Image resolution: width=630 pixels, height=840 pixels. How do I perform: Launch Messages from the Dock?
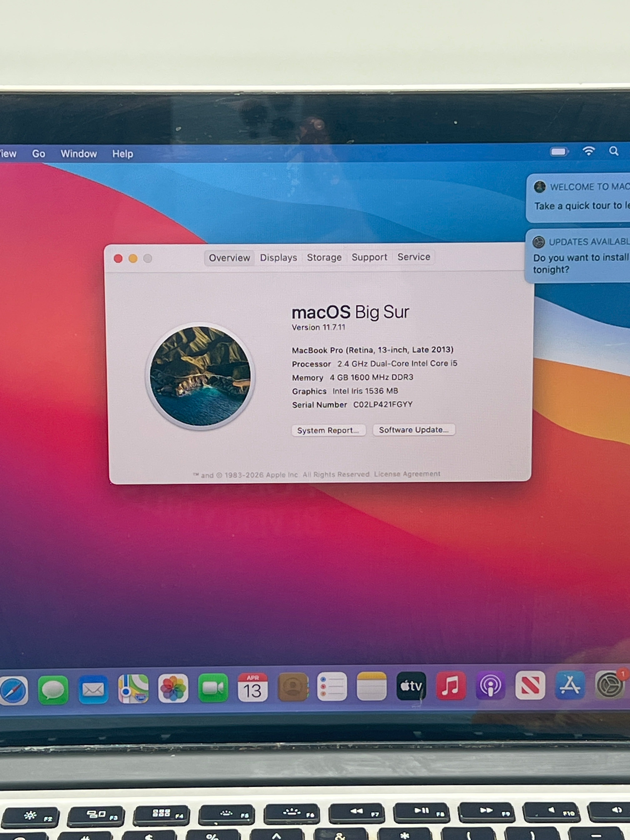[53, 690]
